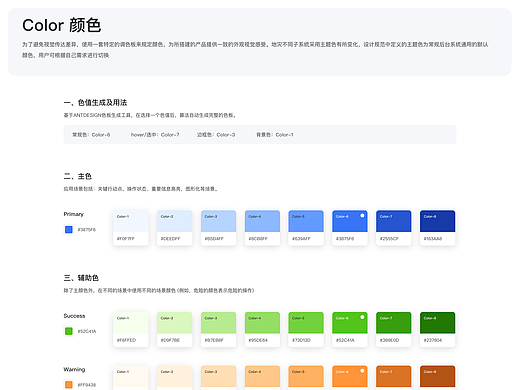Click the 'Warning' row label
Viewport: 520px width, 390px height.
[x=74, y=369]
